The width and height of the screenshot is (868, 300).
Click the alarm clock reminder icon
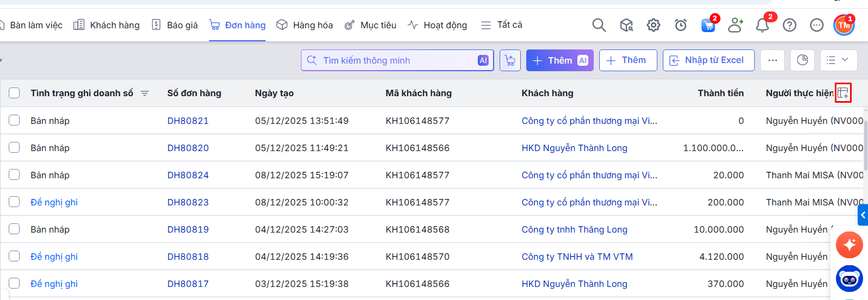pyautogui.click(x=680, y=25)
